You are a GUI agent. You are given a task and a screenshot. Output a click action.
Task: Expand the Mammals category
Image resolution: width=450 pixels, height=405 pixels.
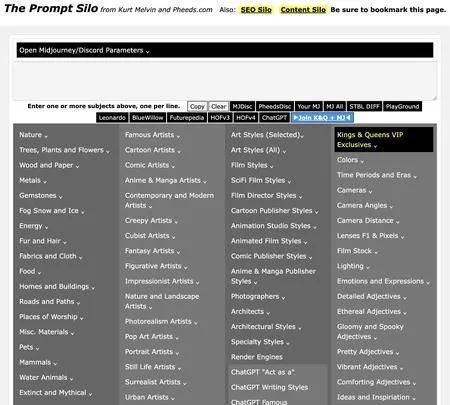38,362
